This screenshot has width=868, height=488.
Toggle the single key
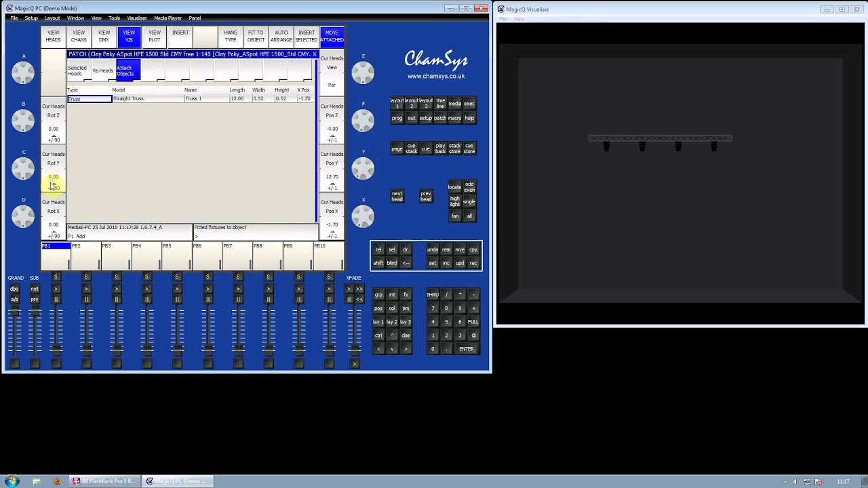tap(469, 201)
